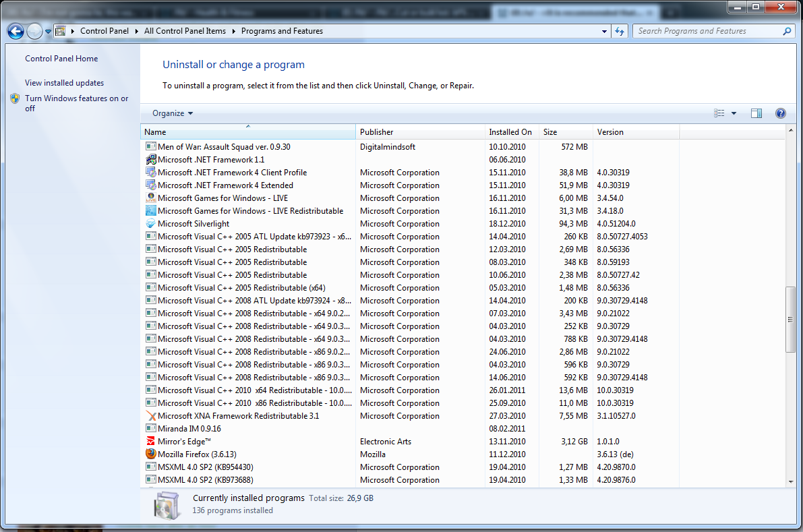
Task: Click the change view icon
Action: (x=719, y=113)
